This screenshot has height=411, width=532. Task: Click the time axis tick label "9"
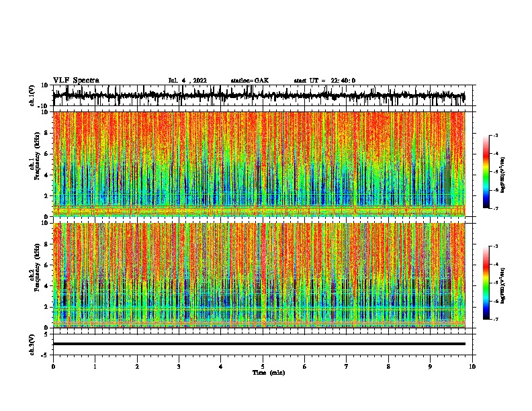[430, 367]
